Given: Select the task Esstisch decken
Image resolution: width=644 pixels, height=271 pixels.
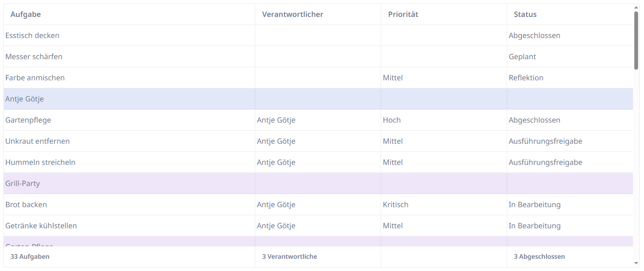Looking at the screenshot, I should point(33,35).
